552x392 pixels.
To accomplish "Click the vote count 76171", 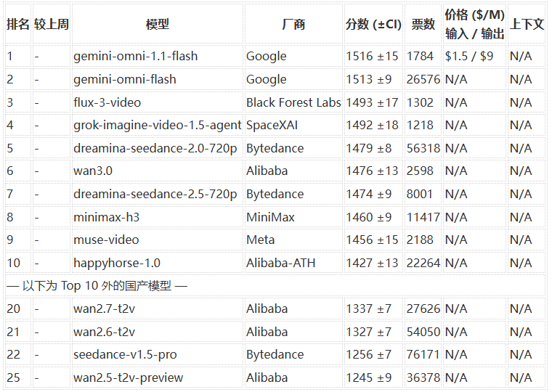I will 423,355.
